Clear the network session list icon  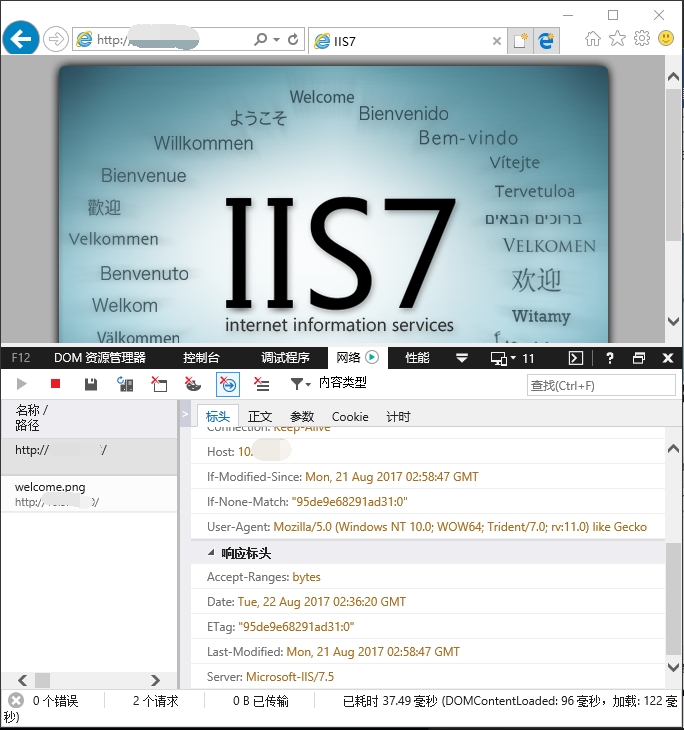[262, 384]
